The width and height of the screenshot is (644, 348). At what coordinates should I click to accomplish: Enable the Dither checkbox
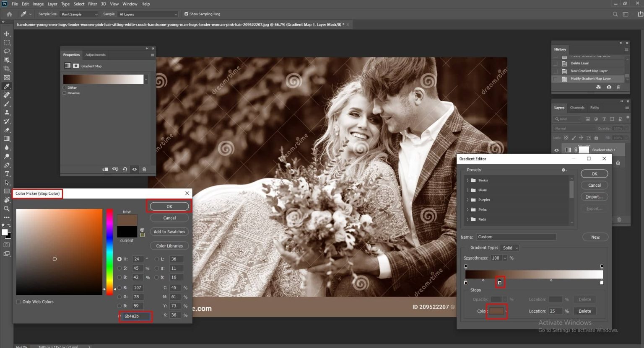tap(65, 88)
